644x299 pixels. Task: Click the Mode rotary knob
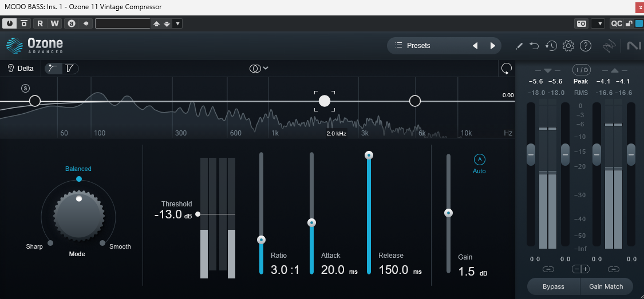pyautogui.click(x=79, y=216)
